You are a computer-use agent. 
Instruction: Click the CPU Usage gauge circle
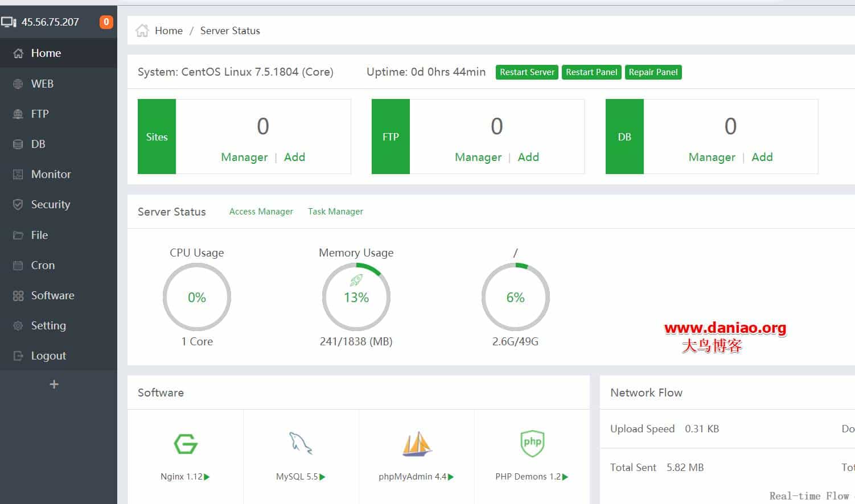(197, 298)
